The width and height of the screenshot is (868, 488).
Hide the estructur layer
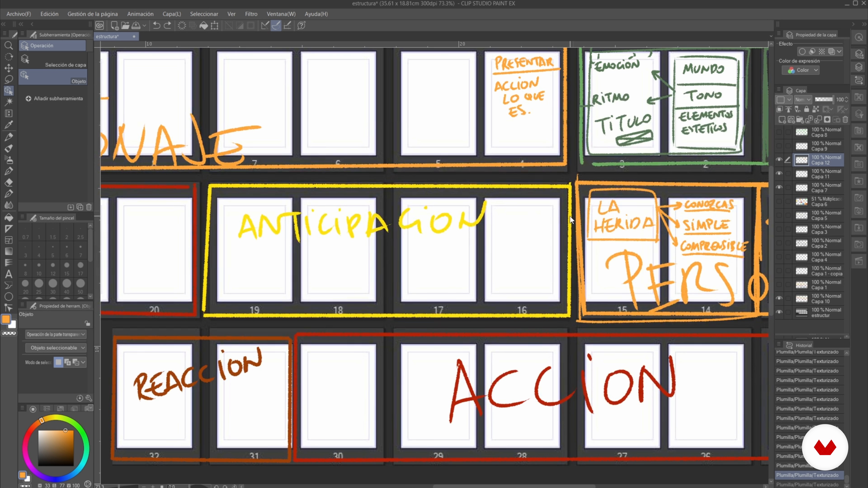tap(779, 312)
